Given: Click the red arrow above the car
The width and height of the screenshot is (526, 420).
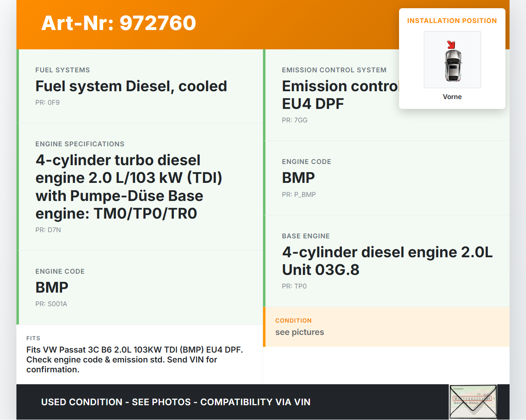Looking at the screenshot, I should point(451,44).
